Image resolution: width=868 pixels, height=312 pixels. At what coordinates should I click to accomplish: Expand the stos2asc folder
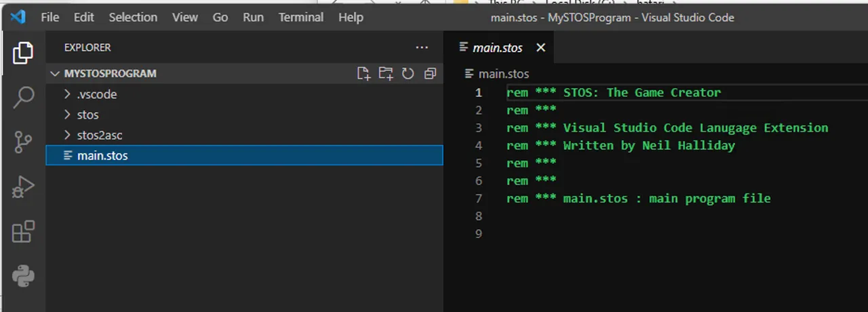tap(244, 135)
